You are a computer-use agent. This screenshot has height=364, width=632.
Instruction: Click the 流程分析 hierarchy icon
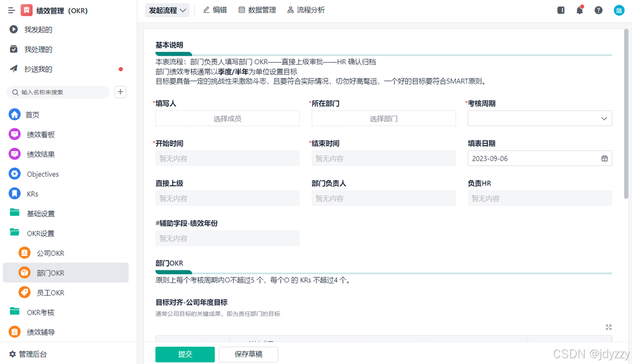(291, 10)
